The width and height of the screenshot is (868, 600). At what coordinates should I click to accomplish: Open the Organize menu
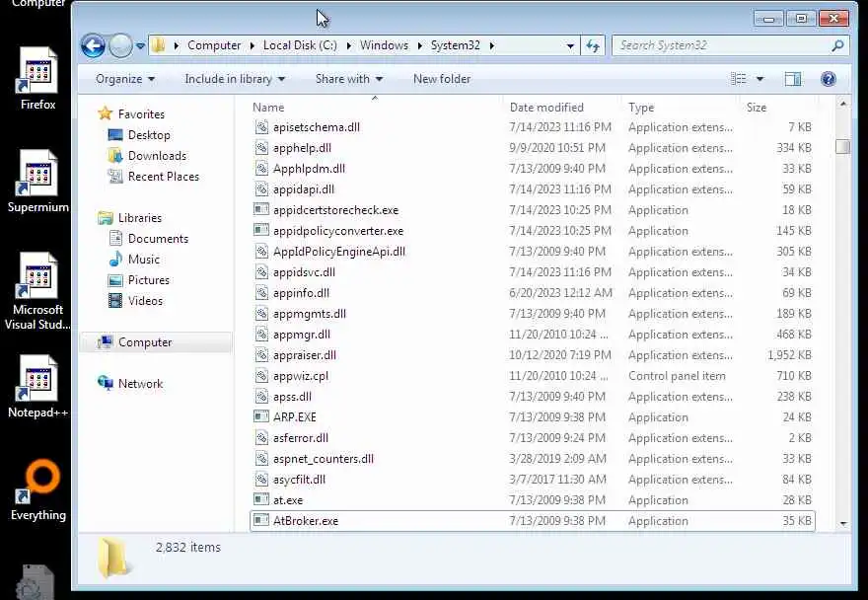click(125, 79)
